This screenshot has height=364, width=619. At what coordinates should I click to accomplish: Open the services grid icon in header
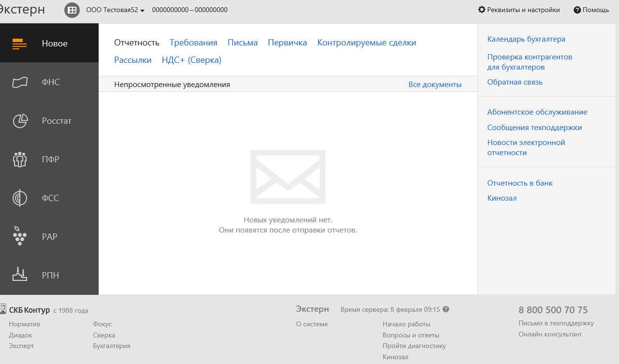click(x=72, y=10)
